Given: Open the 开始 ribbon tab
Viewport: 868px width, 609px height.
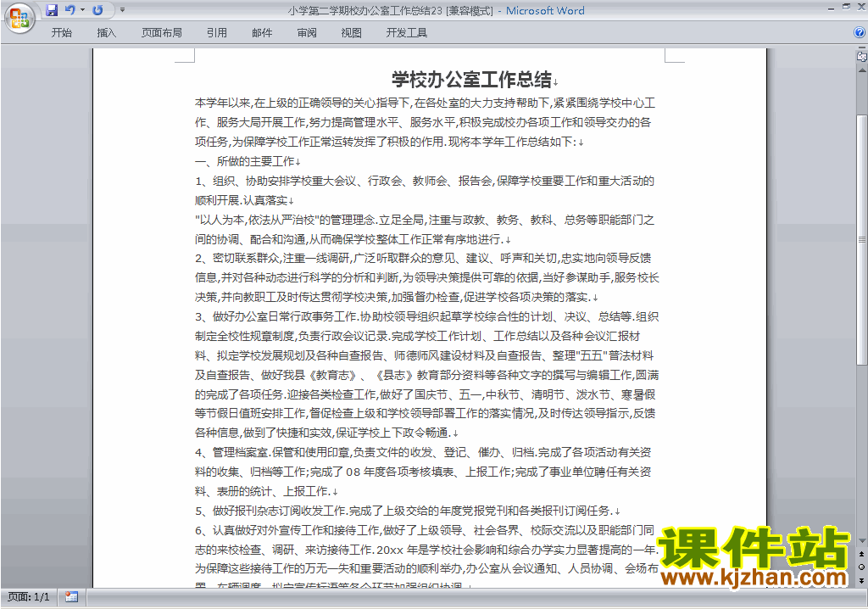Looking at the screenshot, I should [x=61, y=33].
